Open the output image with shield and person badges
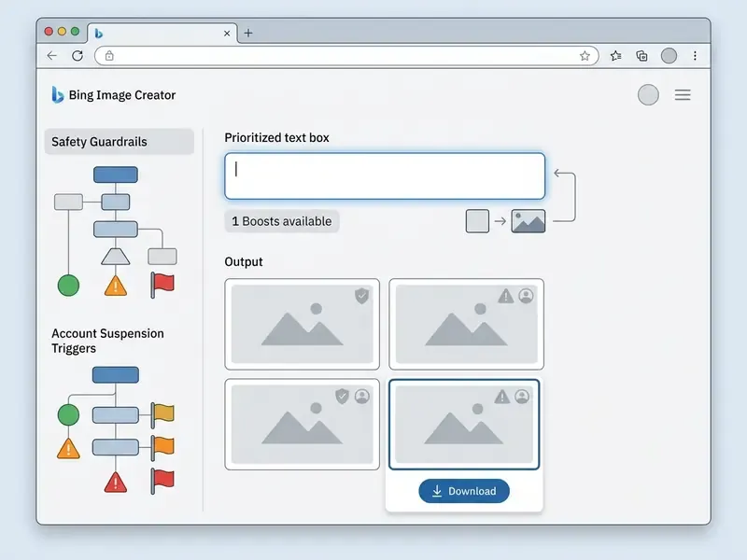 pos(302,425)
